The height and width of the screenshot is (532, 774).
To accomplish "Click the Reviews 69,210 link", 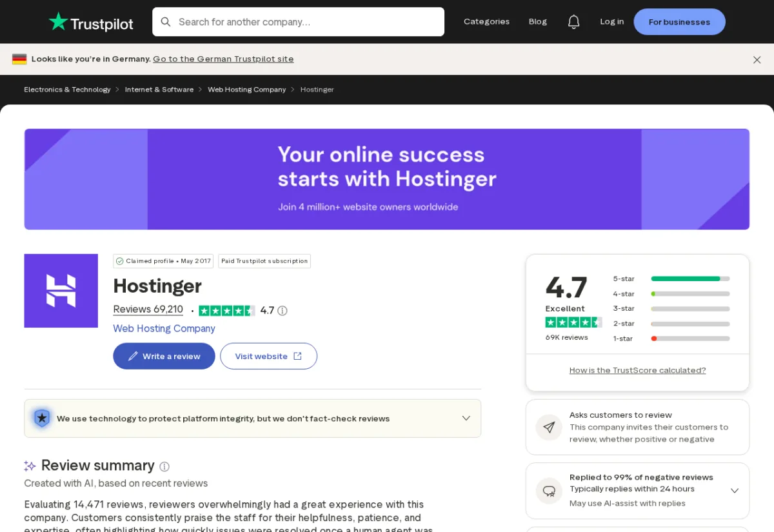I will pyautogui.click(x=148, y=310).
